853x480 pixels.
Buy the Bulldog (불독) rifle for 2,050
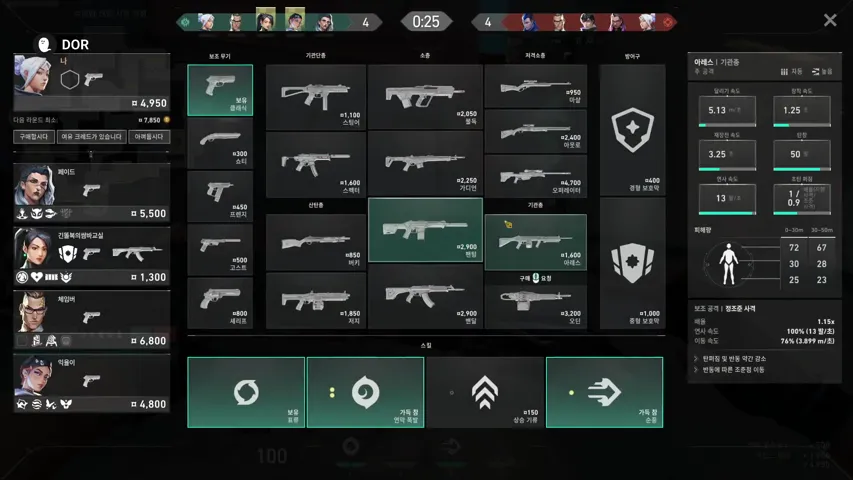tap(425, 97)
